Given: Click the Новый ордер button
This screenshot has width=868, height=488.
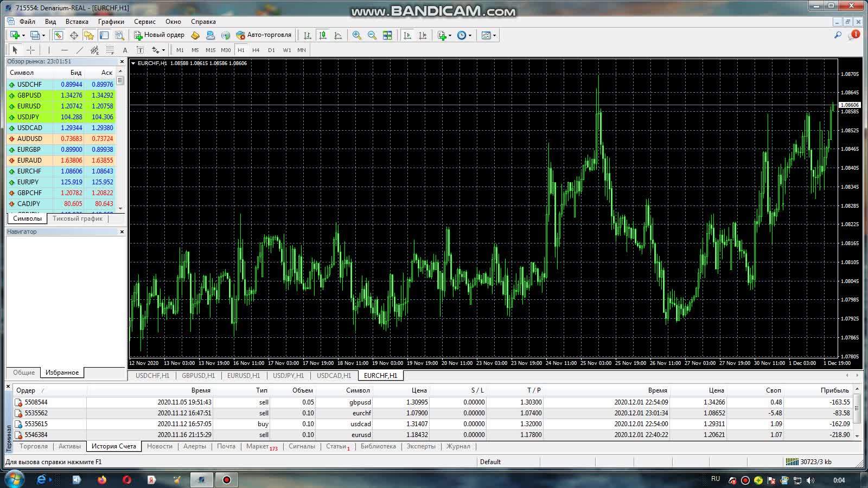Looking at the screenshot, I should pyautogui.click(x=159, y=35).
